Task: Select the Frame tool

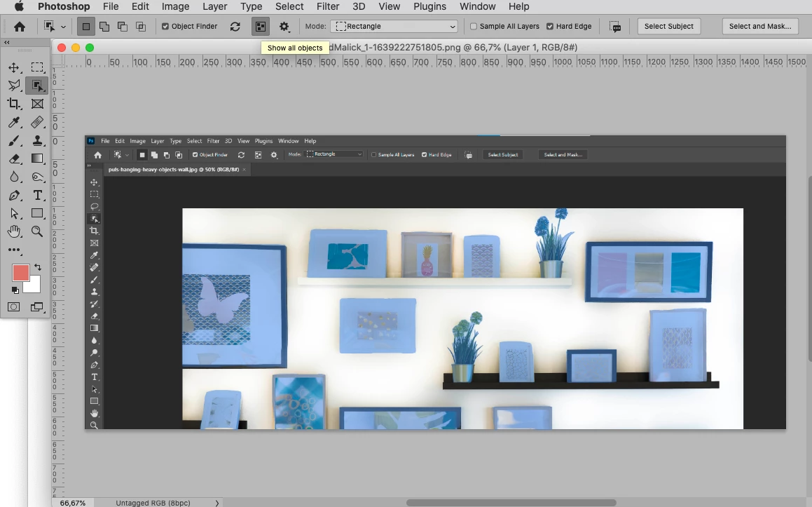Action: 37,104
